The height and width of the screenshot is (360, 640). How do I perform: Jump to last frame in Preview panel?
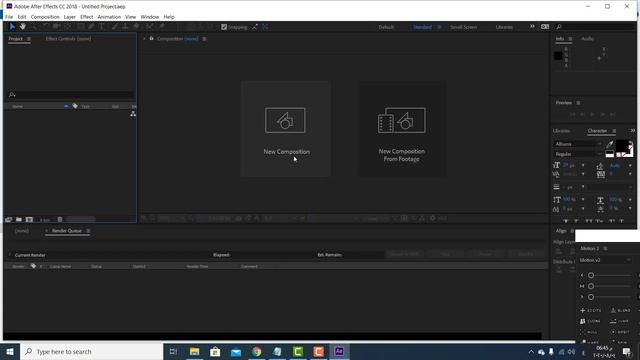(x=612, y=114)
